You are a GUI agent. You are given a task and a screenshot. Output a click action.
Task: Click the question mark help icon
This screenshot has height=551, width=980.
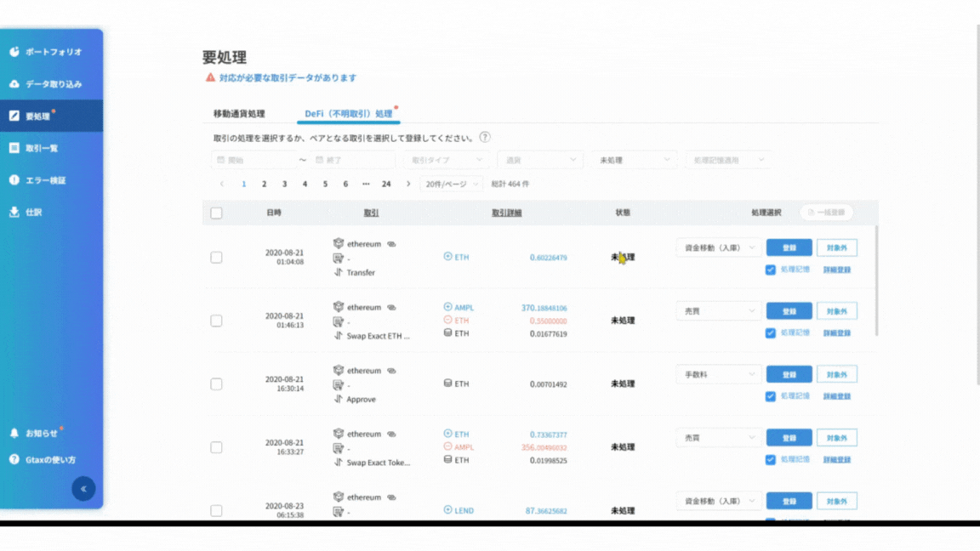pos(485,138)
